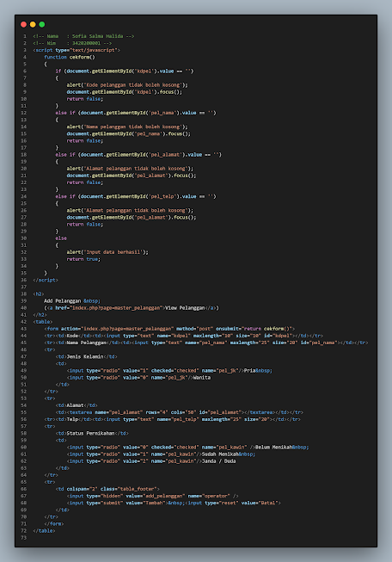Screen dimensions: 392x562
Task: Click the opening <table> tag on line 42
Action: [x=43, y=322]
